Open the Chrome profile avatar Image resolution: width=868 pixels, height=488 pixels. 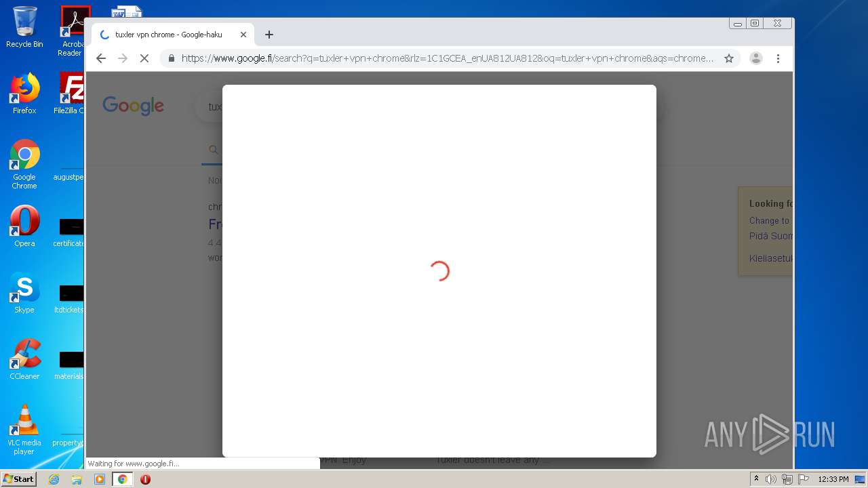tap(756, 58)
